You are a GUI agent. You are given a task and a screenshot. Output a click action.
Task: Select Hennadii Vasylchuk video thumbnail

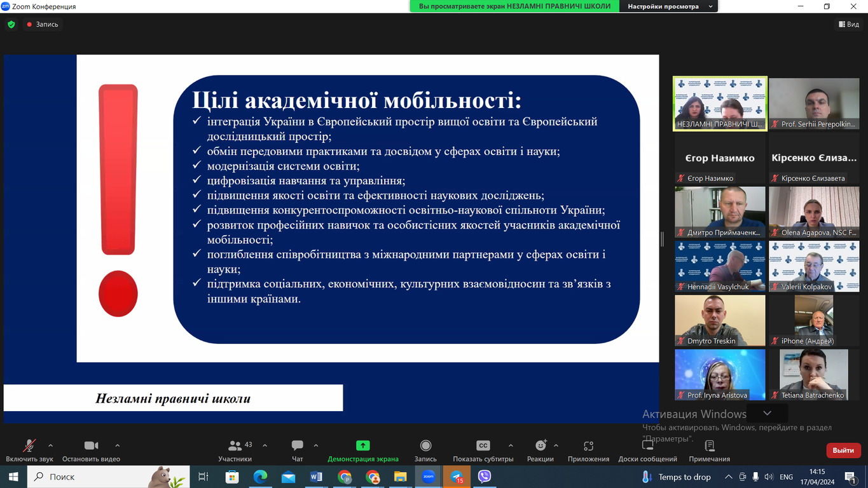click(x=720, y=266)
